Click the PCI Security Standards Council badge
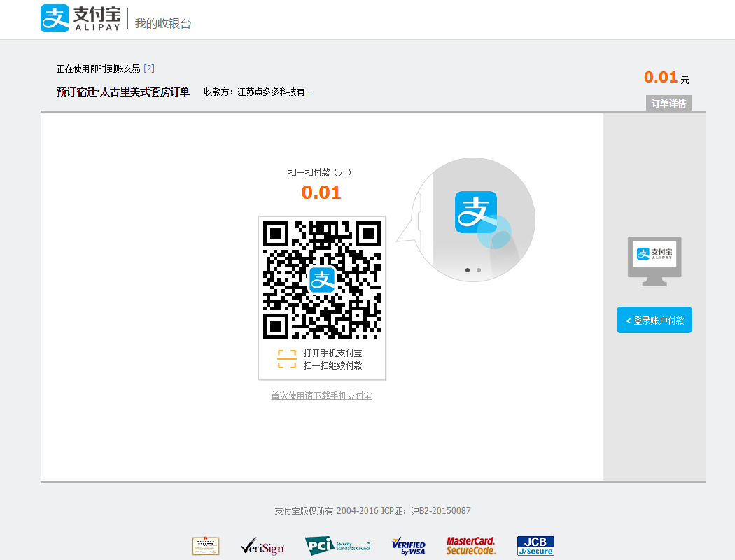Viewport: 735px width, 560px height. coord(337,546)
